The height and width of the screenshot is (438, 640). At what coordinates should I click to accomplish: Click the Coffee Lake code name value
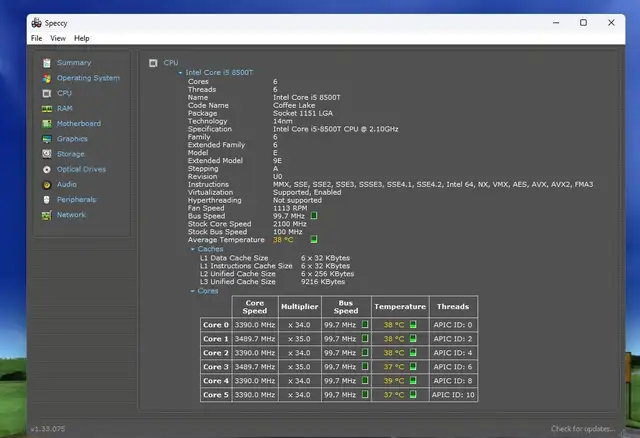(294, 105)
